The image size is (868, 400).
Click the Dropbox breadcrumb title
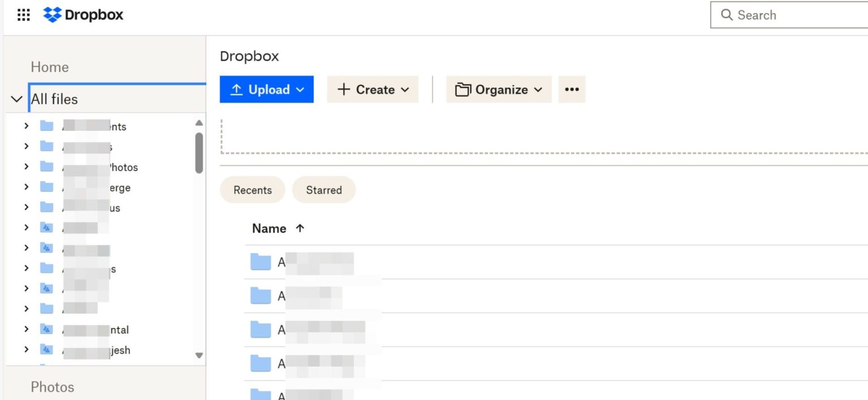[249, 57]
